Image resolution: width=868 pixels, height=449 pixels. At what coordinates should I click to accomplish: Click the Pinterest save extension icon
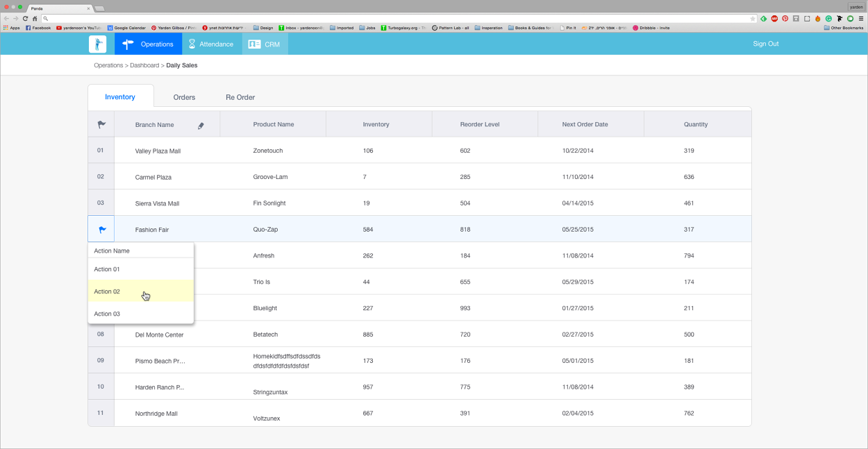pos(785,19)
